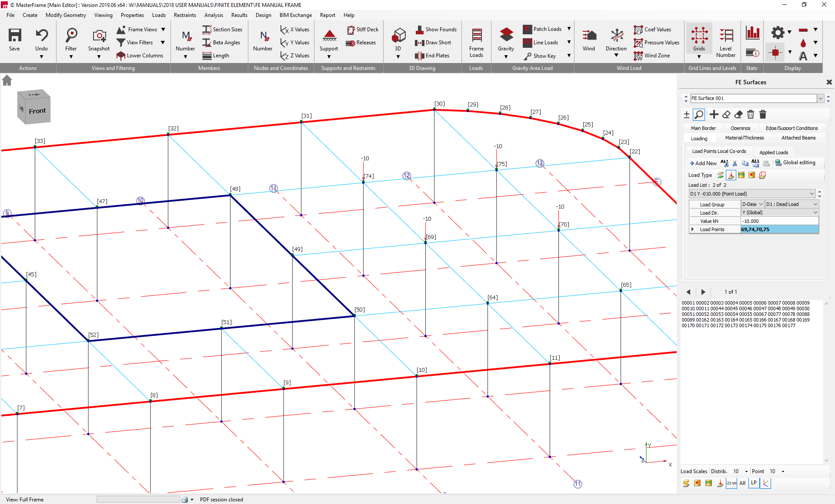Click the Pressure Values button
835x504 pixels.
(657, 43)
